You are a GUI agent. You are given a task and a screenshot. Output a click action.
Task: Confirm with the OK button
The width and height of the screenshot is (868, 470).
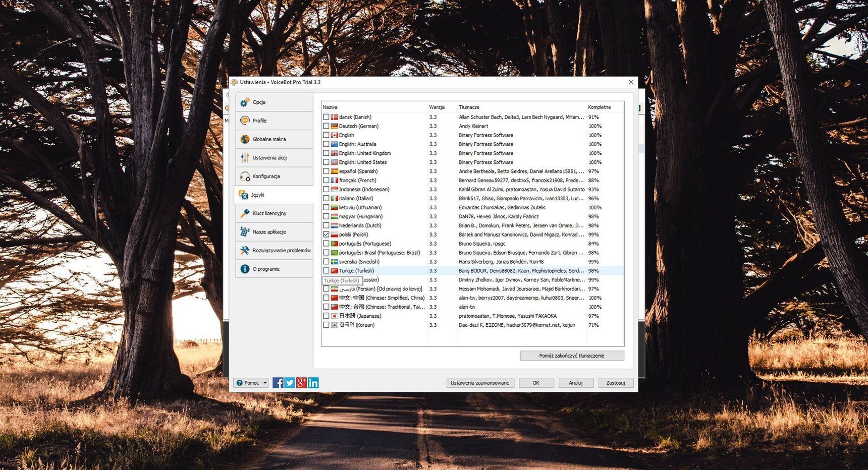(536, 383)
